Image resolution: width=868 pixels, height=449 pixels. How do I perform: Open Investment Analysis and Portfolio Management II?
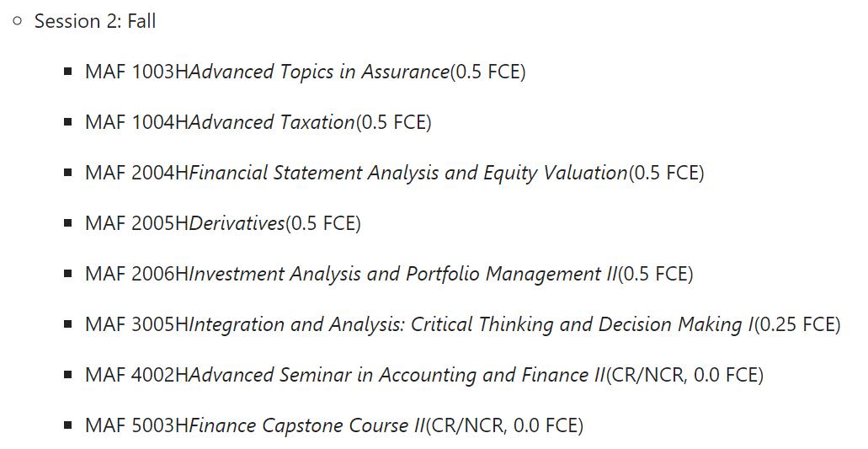coord(402,274)
